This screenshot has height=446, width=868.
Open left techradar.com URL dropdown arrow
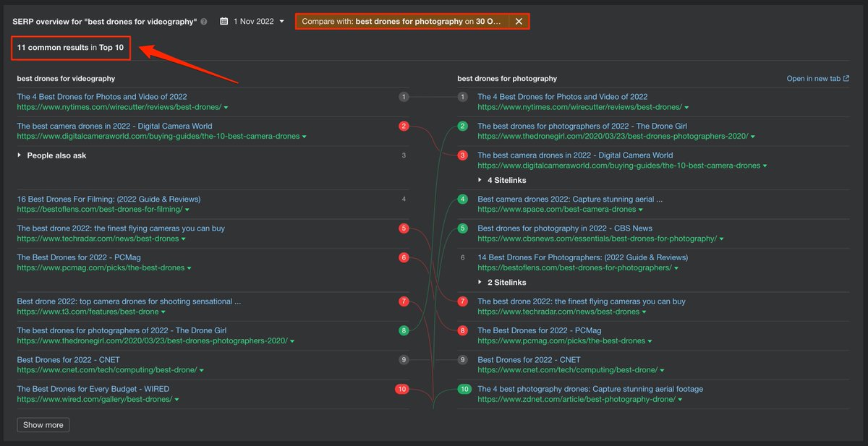[x=184, y=239]
